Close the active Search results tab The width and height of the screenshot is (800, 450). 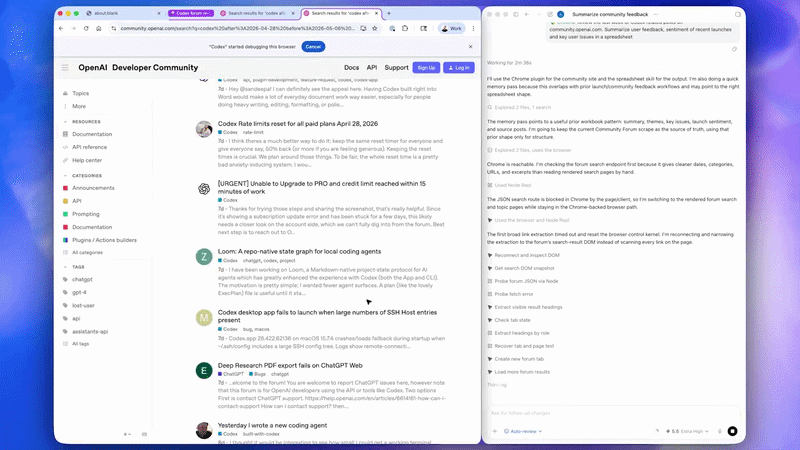(377, 13)
